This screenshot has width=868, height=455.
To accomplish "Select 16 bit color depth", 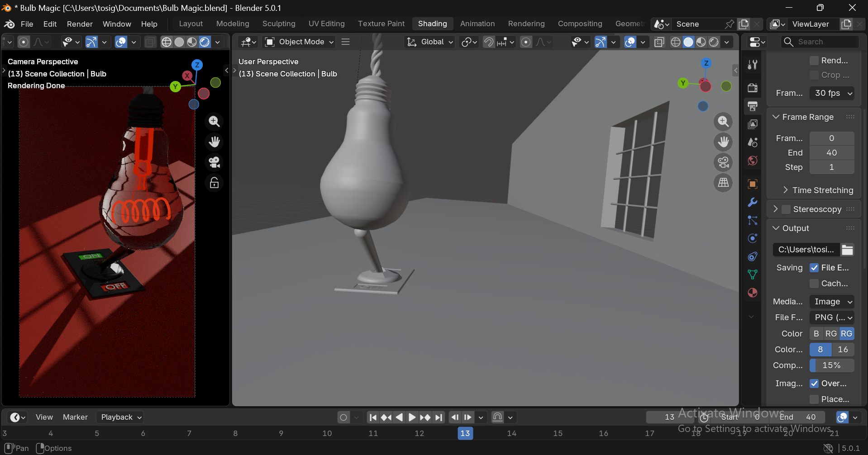I will click(x=843, y=350).
